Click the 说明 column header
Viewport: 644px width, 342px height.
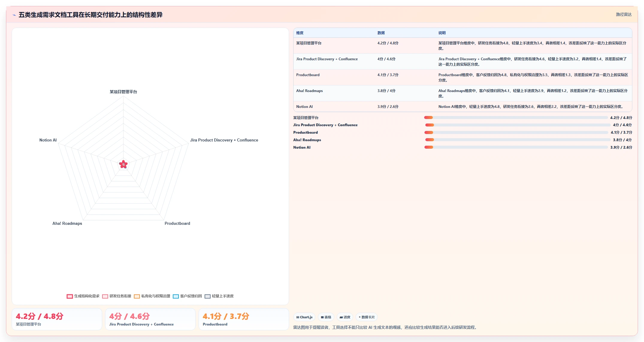[442, 33]
